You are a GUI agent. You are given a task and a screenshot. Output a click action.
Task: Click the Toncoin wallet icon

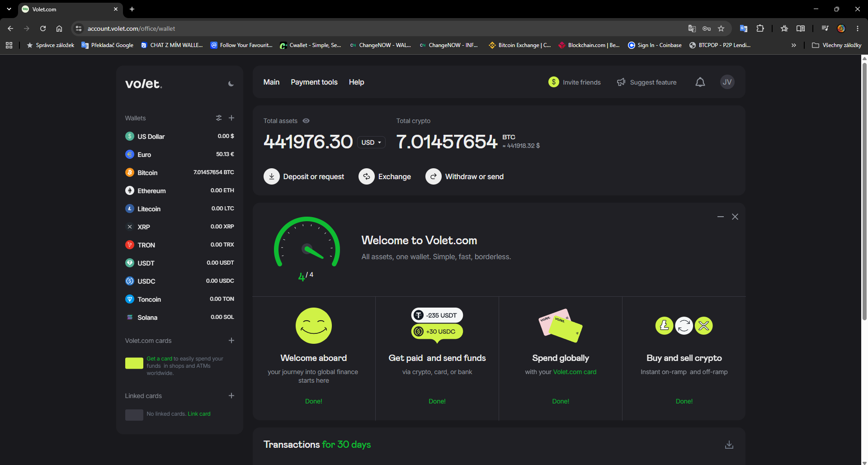[130, 299]
